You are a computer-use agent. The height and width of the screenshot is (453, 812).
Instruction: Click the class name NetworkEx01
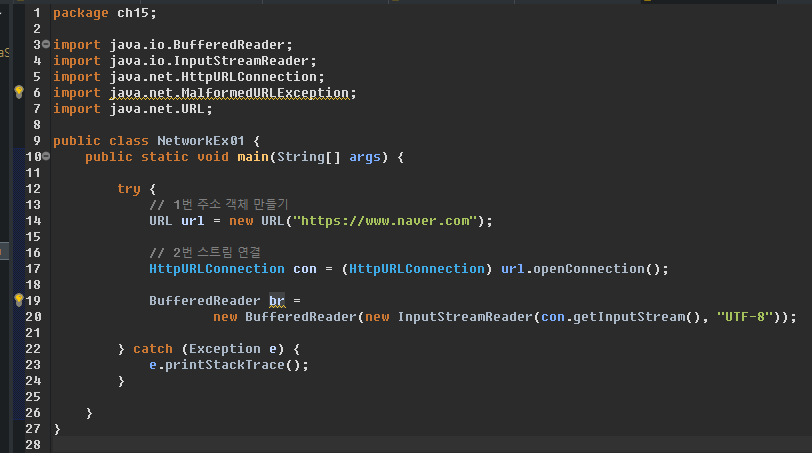coord(200,141)
